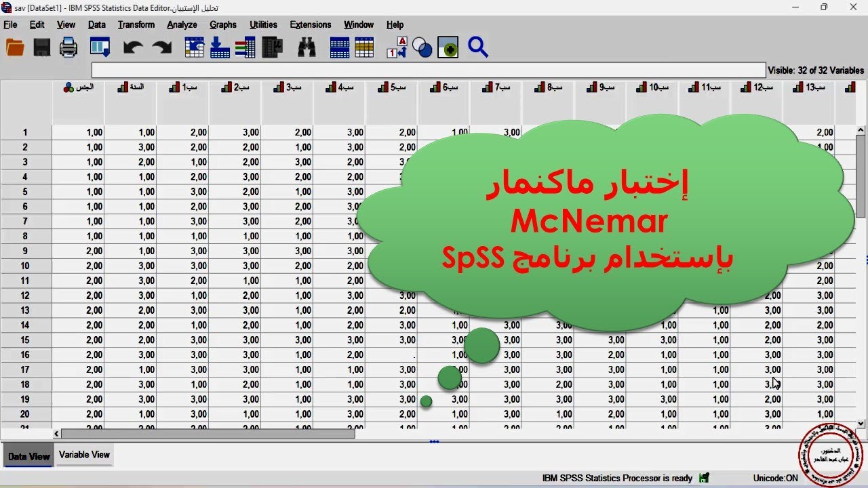
Task: Click the cell editor input field
Action: [x=429, y=70]
